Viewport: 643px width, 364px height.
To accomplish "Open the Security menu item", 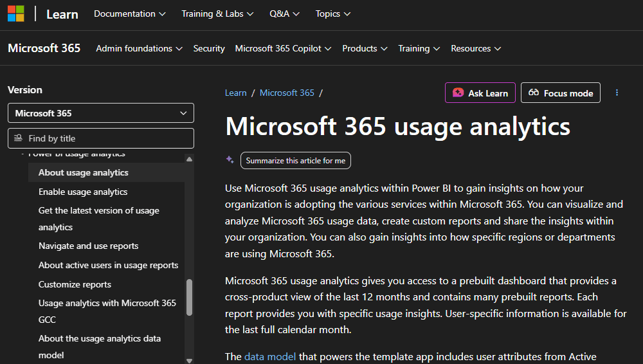I will tap(209, 48).
